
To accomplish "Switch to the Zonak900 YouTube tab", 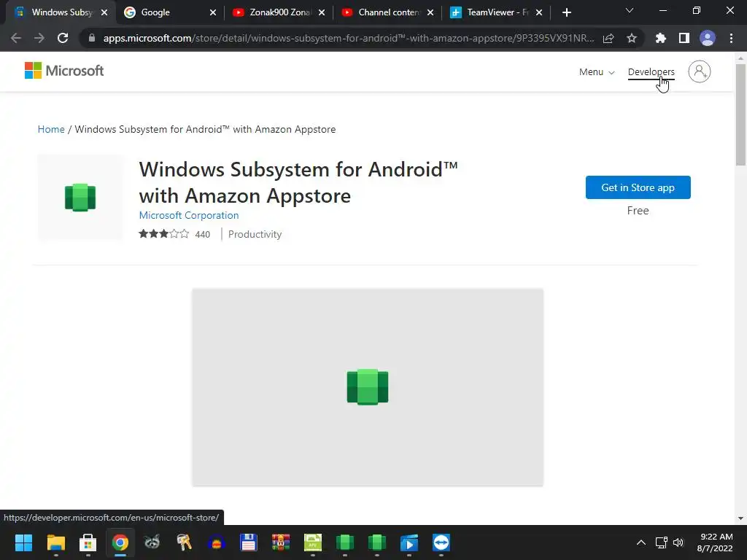I will pyautogui.click(x=277, y=12).
